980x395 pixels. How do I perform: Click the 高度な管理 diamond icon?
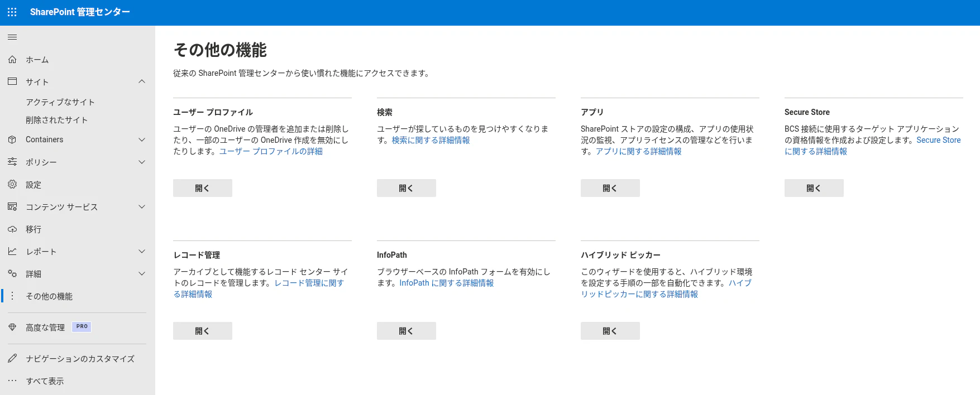(12, 327)
